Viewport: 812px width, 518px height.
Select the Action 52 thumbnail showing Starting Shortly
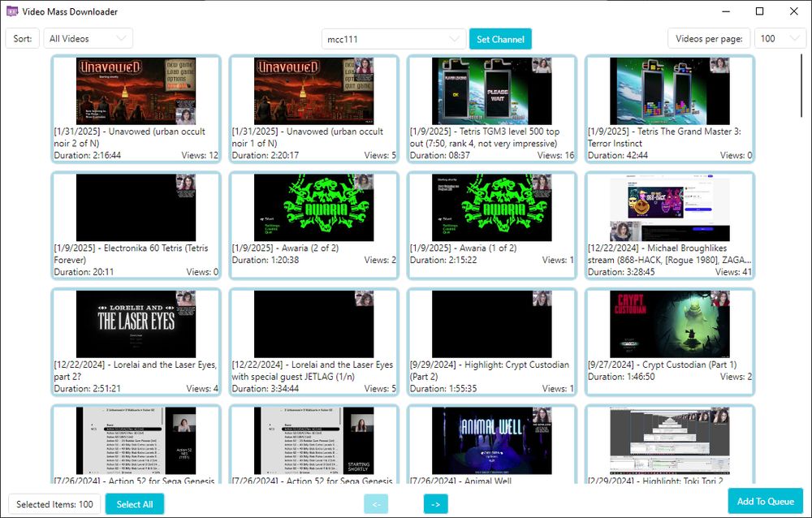[x=313, y=441]
